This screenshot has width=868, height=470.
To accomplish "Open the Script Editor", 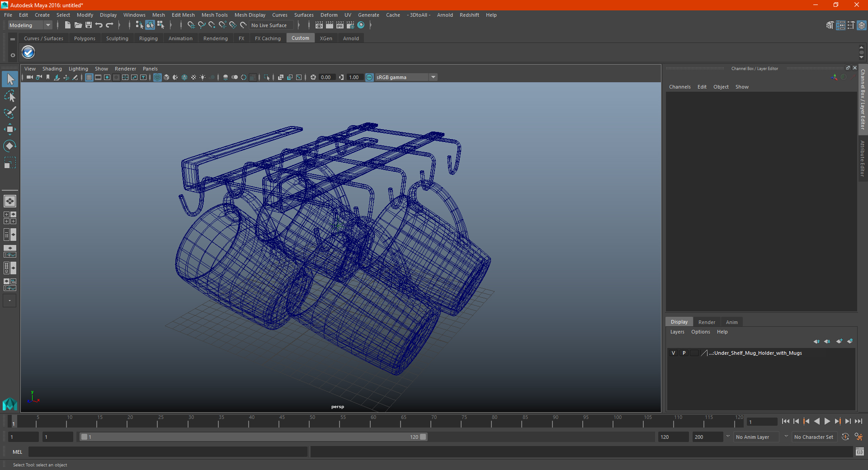I will point(860,451).
